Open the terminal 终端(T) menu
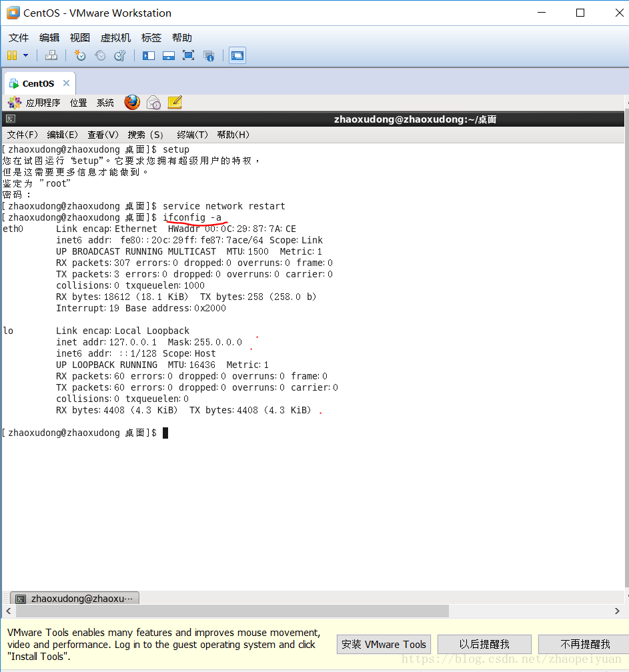629x672 pixels. tap(192, 135)
